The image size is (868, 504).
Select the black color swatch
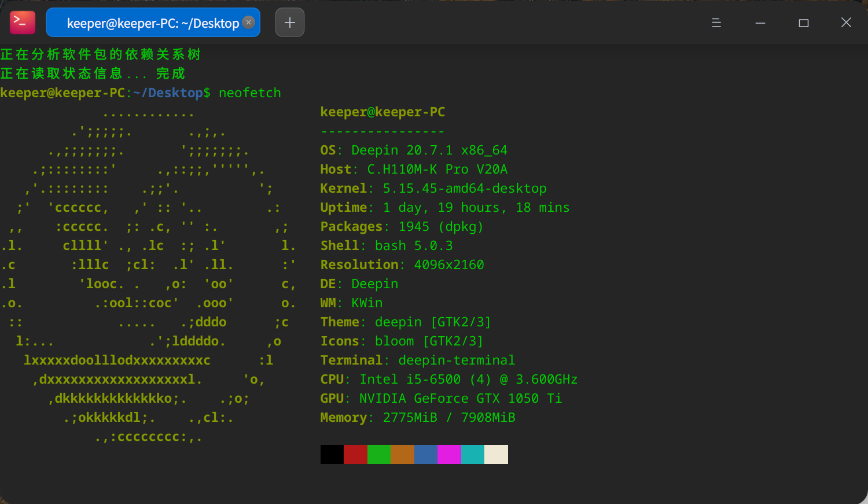tap(332, 454)
